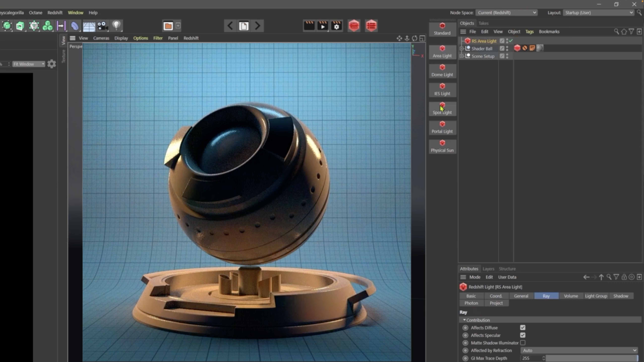Add a Portal Light

tap(442, 128)
